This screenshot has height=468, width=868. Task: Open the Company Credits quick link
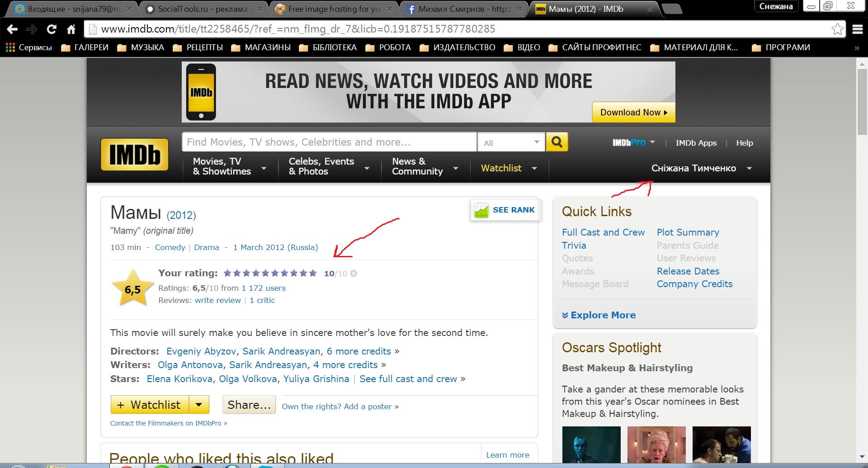694,284
